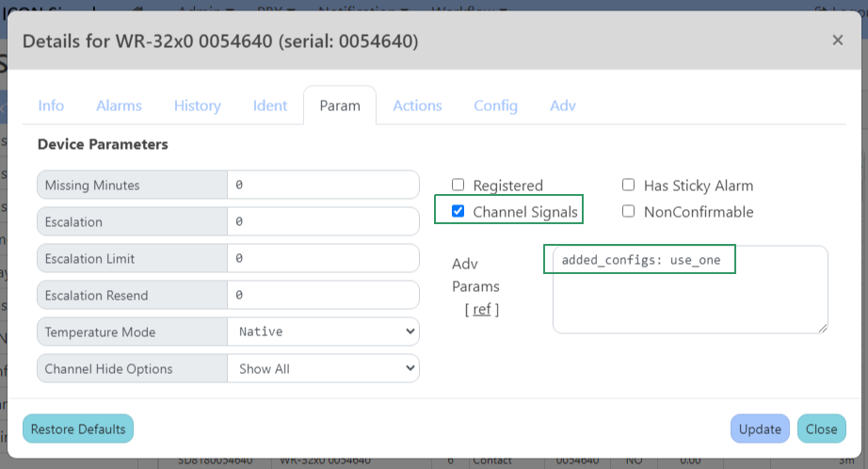Select the Actions tab
This screenshot has height=469, width=868.
[x=417, y=105]
